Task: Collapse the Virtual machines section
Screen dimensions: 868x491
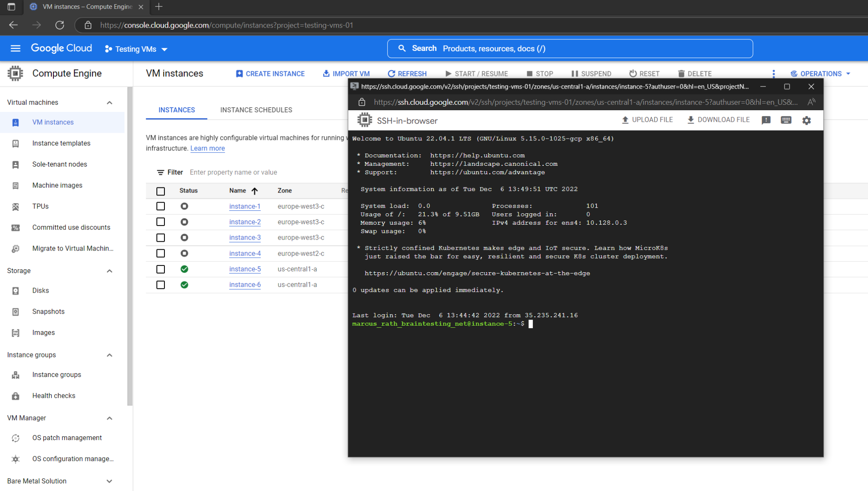Action: (x=109, y=102)
